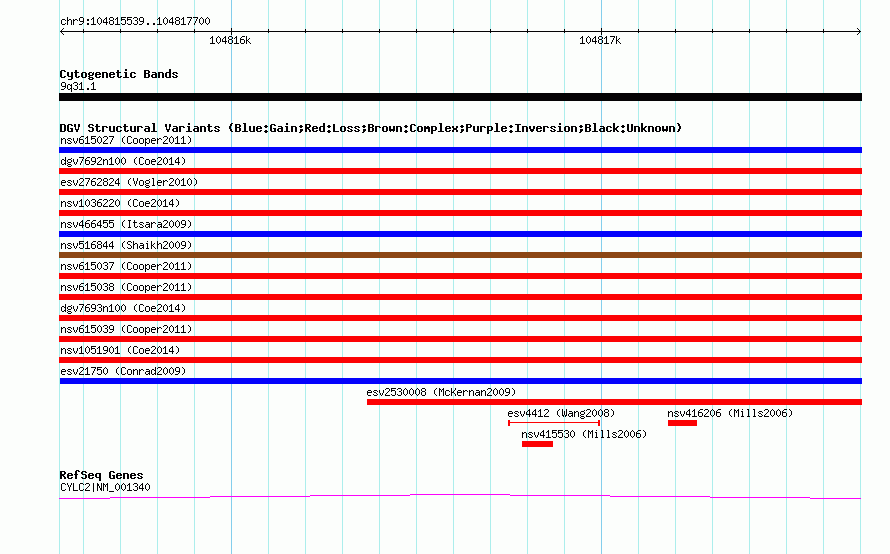The image size is (890, 554).
Task: Select the blue nsv466455 gain bar
Action: pyautogui.click(x=460, y=234)
